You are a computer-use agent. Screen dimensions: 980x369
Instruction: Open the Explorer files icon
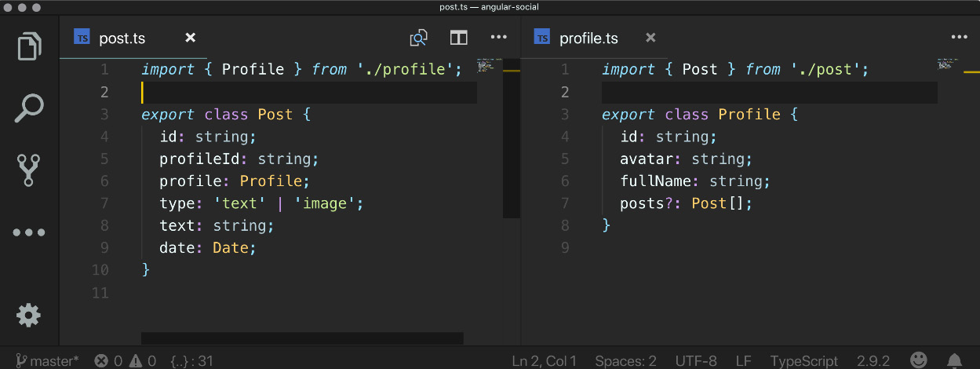29,46
